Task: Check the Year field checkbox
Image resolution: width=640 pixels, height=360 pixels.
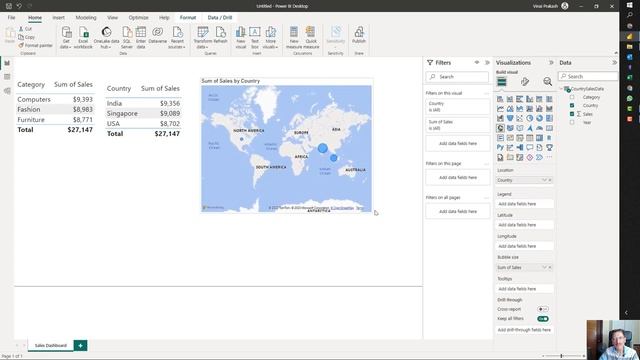Action: pyautogui.click(x=572, y=122)
